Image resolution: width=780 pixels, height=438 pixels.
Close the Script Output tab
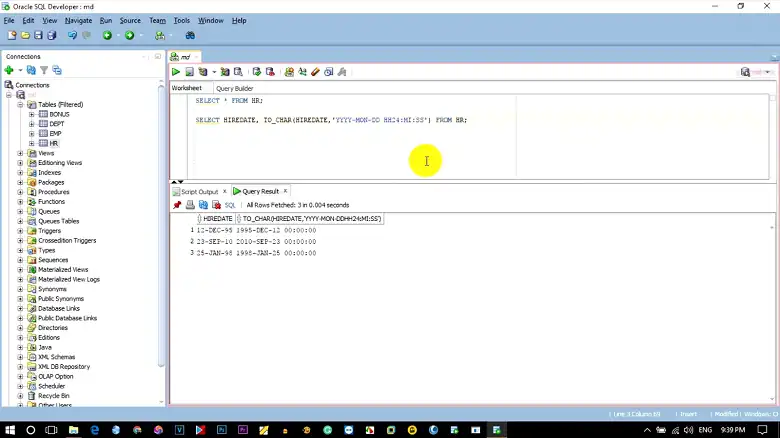click(x=224, y=191)
